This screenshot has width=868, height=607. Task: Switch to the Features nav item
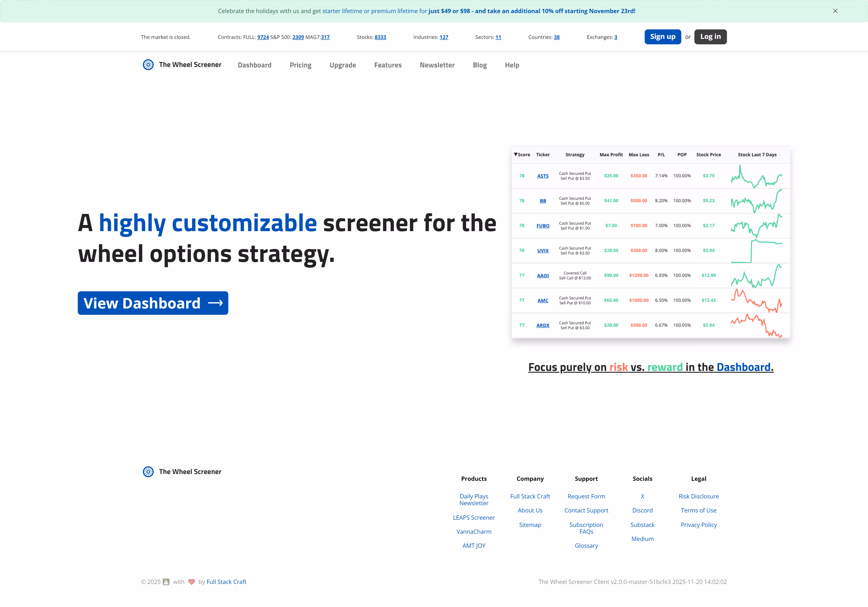(388, 65)
